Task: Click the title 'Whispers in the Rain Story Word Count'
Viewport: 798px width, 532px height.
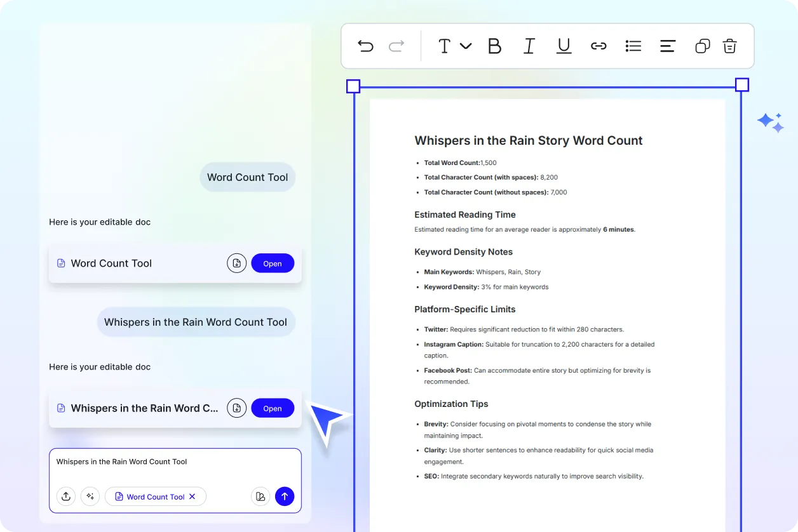Action: (529, 141)
